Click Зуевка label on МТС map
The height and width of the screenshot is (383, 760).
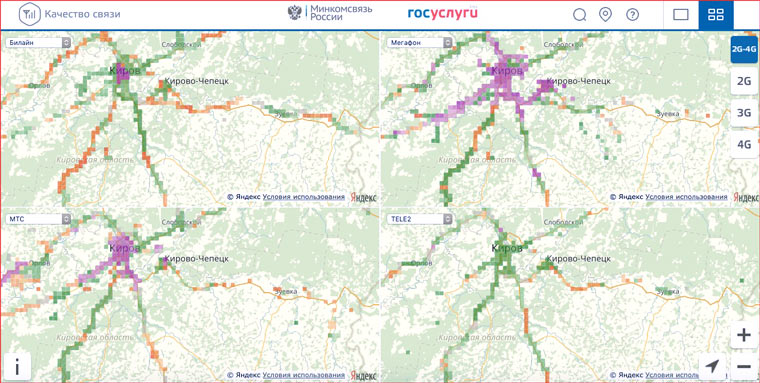click(285, 292)
